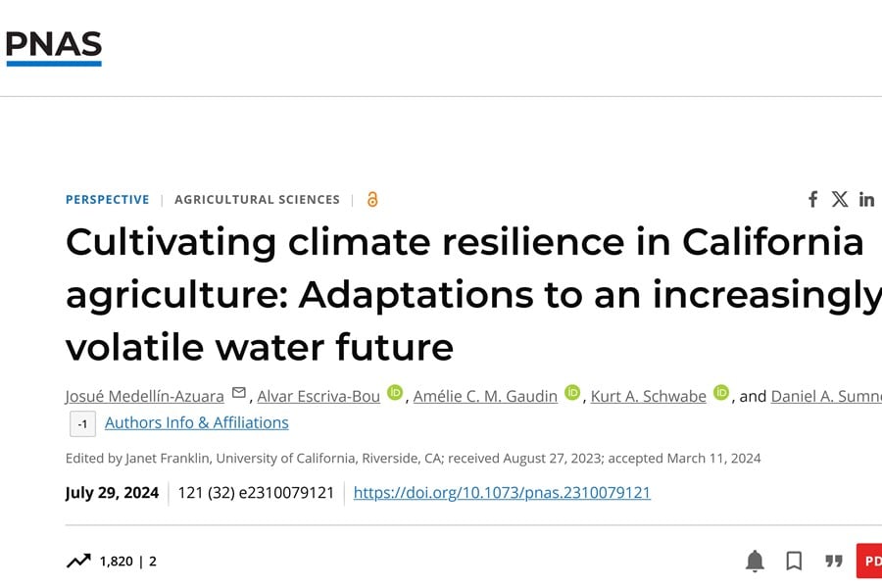Open Amélie Gaudin's ORCID icon
882x588 pixels.
coord(572,393)
